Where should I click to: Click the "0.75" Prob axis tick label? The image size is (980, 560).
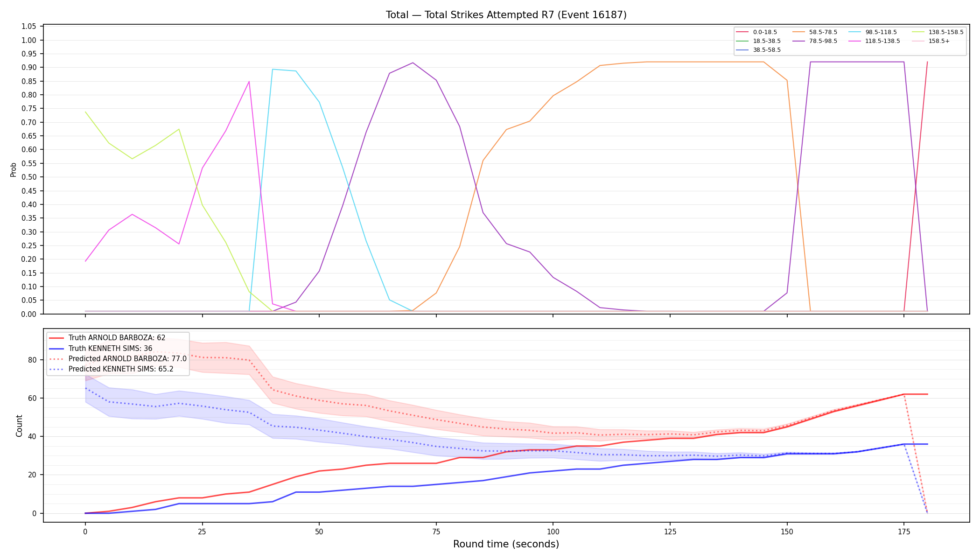[x=29, y=109]
